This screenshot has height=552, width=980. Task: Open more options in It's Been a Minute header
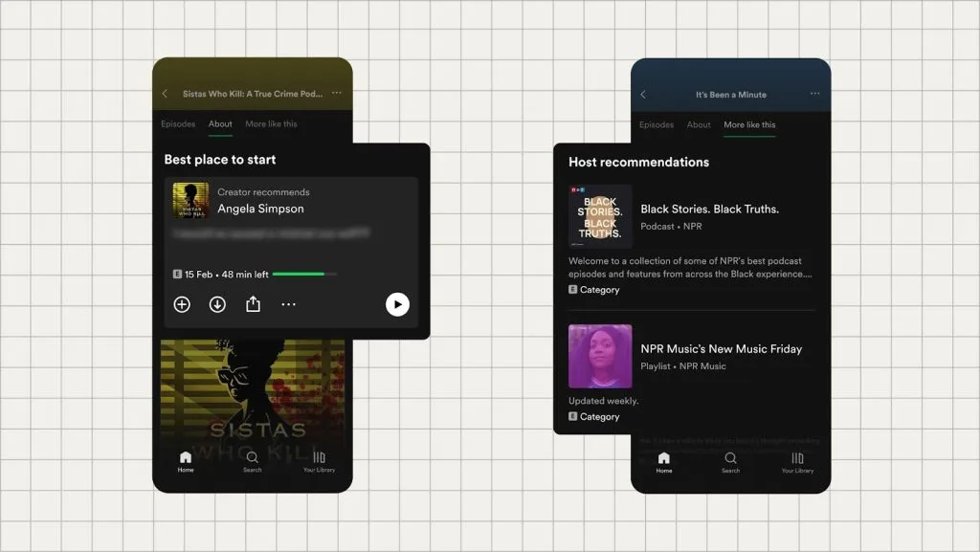[x=815, y=94]
